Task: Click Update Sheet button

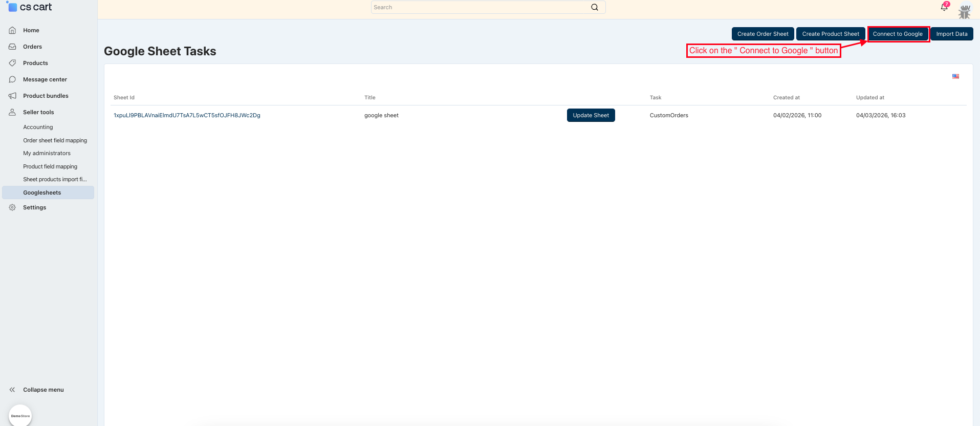Action: (591, 115)
